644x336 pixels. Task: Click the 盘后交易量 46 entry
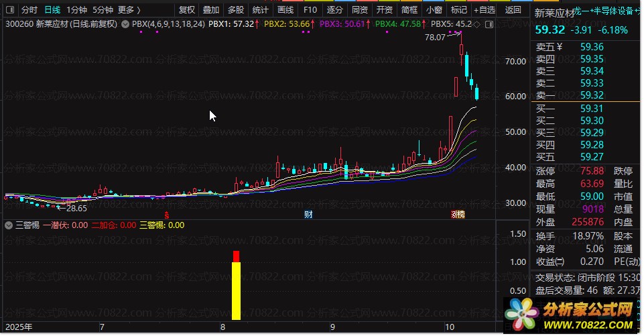pyautogui.click(x=567, y=290)
